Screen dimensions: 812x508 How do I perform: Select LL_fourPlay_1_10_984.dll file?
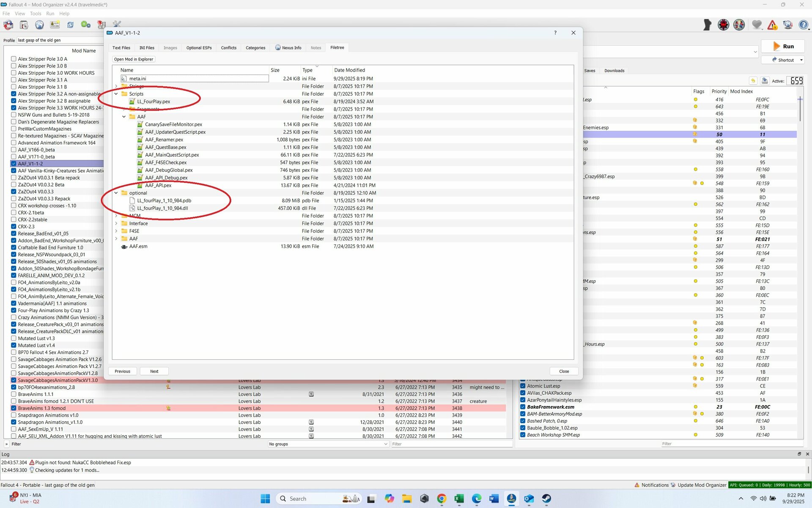pos(162,208)
